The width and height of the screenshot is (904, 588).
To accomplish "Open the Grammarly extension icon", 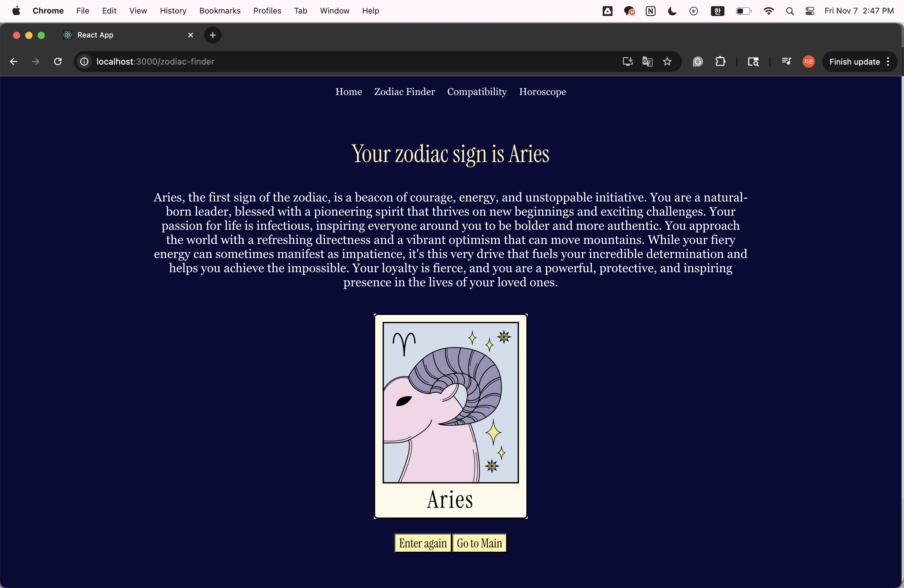I will [698, 62].
